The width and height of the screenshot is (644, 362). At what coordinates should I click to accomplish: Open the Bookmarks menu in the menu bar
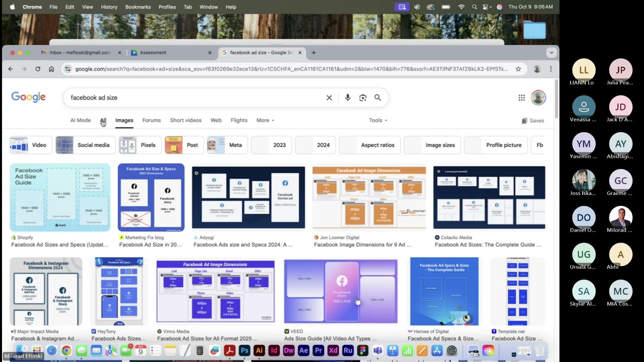pyautogui.click(x=138, y=7)
